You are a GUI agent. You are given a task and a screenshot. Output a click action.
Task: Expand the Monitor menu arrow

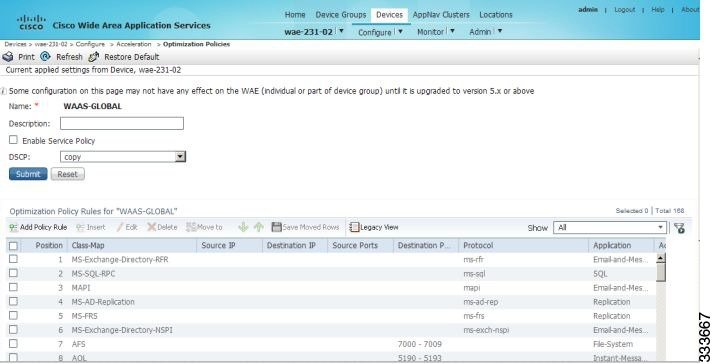coord(452,31)
